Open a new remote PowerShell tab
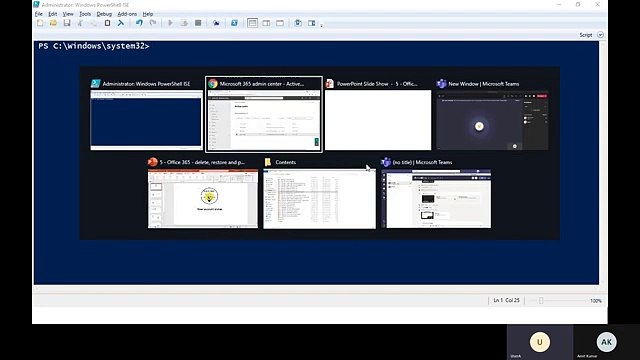This screenshot has height=360, width=640. pyautogui.click(x=216, y=23)
